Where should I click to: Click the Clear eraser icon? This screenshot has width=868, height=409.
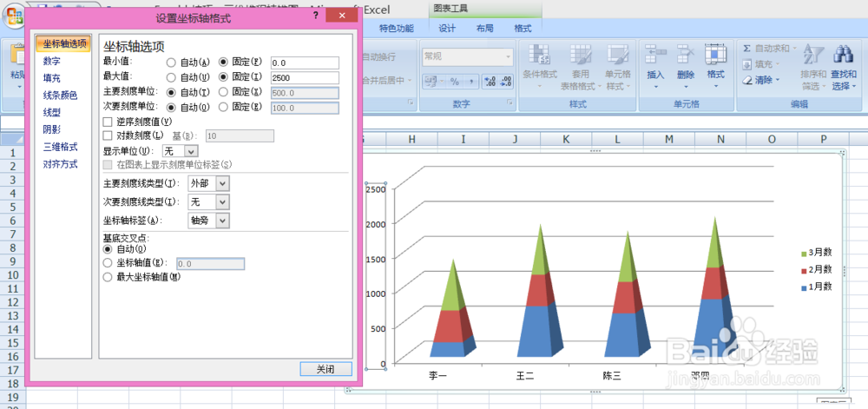point(747,80)
